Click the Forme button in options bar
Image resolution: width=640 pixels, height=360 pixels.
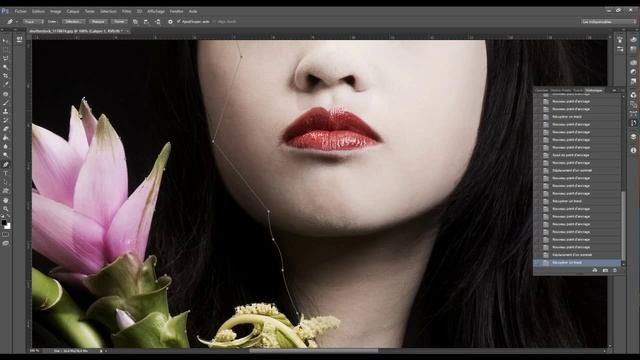pyautogui.click(x=119, y=22)
